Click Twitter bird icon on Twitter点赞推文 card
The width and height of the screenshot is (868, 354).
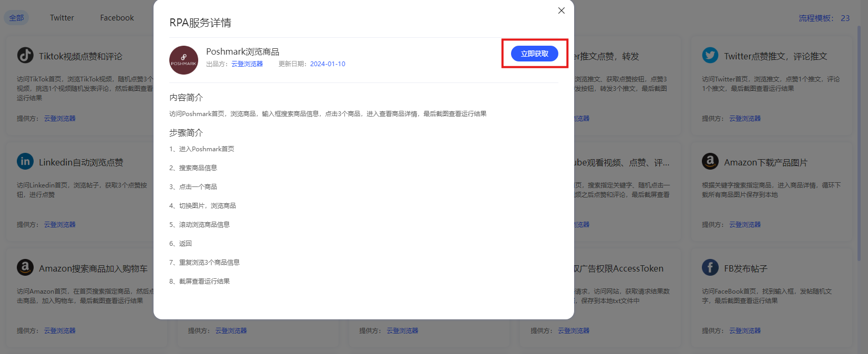(x=710, y=55)
